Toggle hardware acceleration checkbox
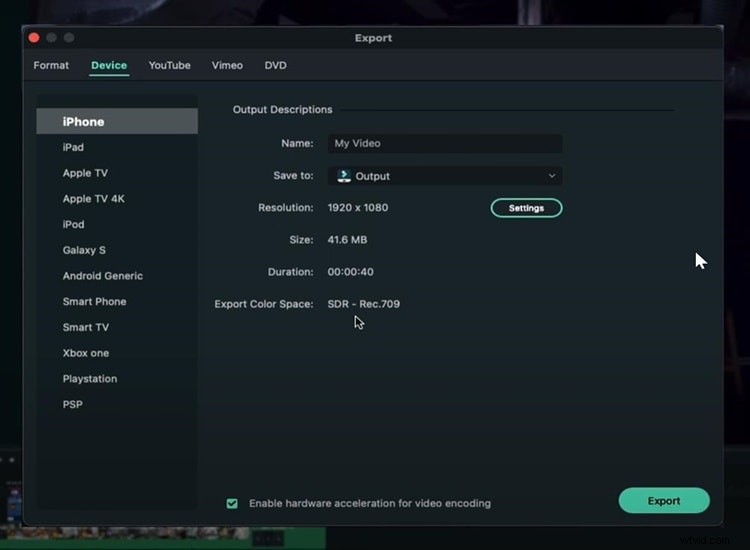The image size is (750, 550). point(232,503)
